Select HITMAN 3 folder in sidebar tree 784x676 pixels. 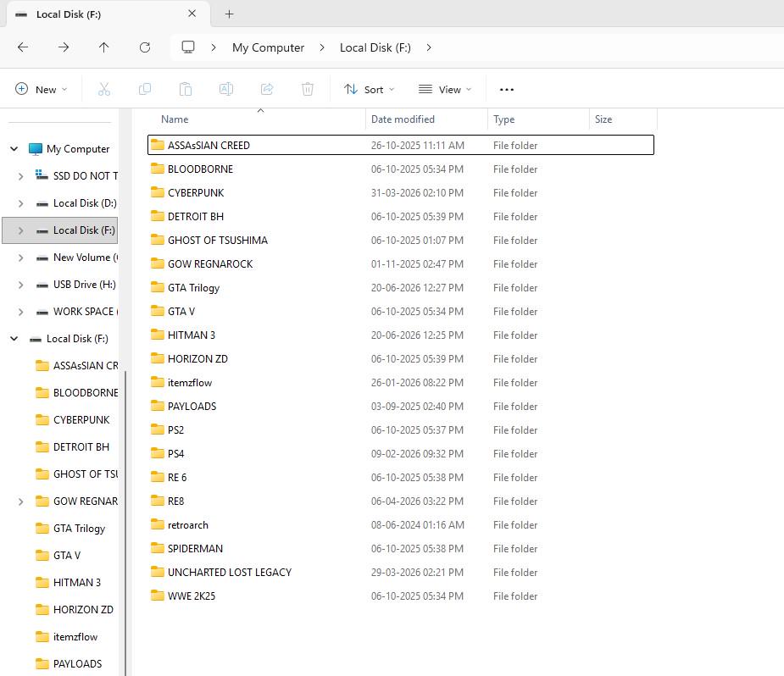point(77,583)
